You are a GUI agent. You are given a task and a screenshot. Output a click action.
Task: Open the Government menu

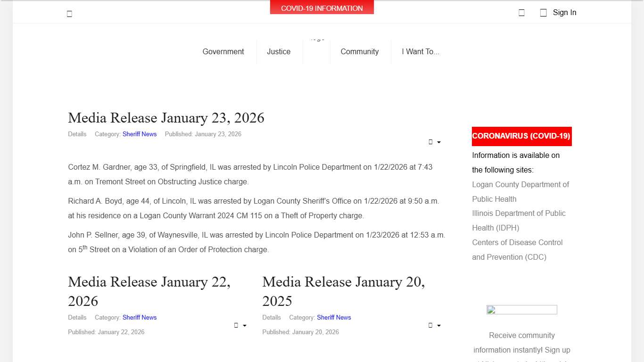(223, 51)
